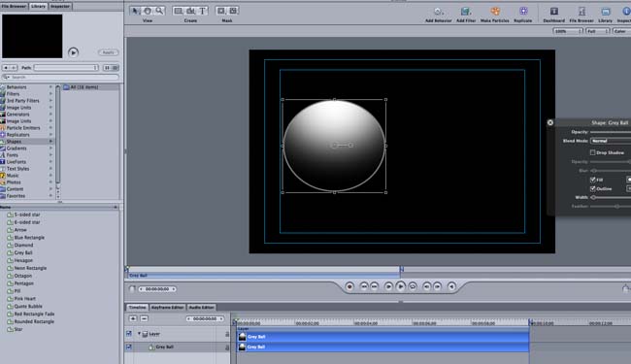
Task: Close the Grey Ball dashboard HUD
Action: coord(550,122)
